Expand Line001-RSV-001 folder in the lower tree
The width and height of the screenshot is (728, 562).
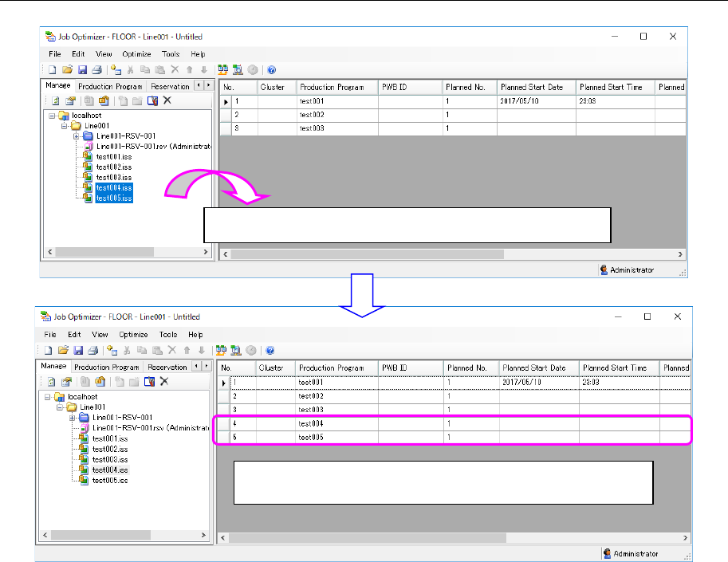(73, 417)
